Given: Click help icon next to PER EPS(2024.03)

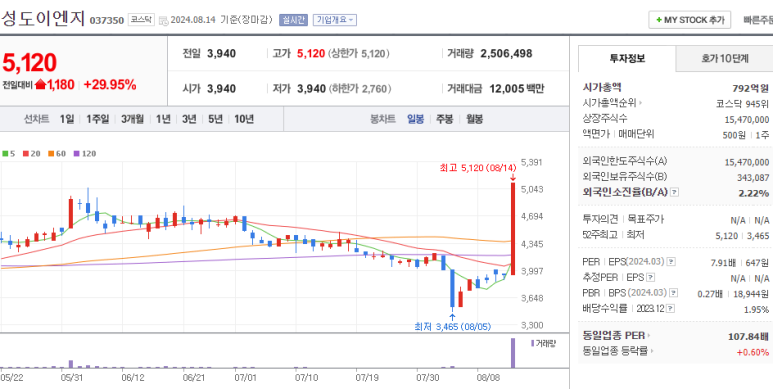Looking at the screenshot, I should point(671,261).
